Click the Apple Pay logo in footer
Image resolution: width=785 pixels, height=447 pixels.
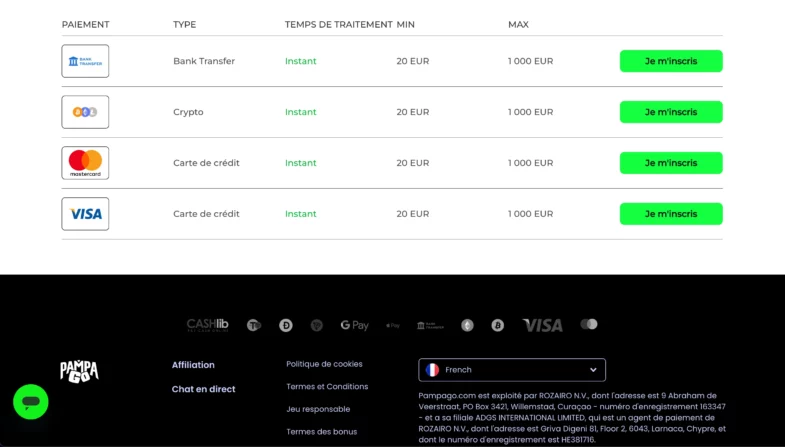[393, 325]
